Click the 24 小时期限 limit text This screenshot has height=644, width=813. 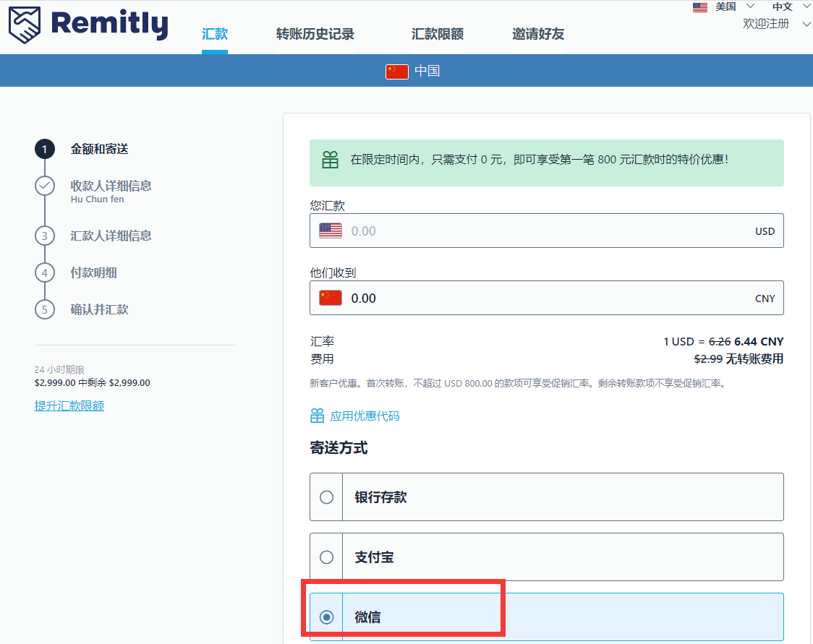[x=59, y=369]
